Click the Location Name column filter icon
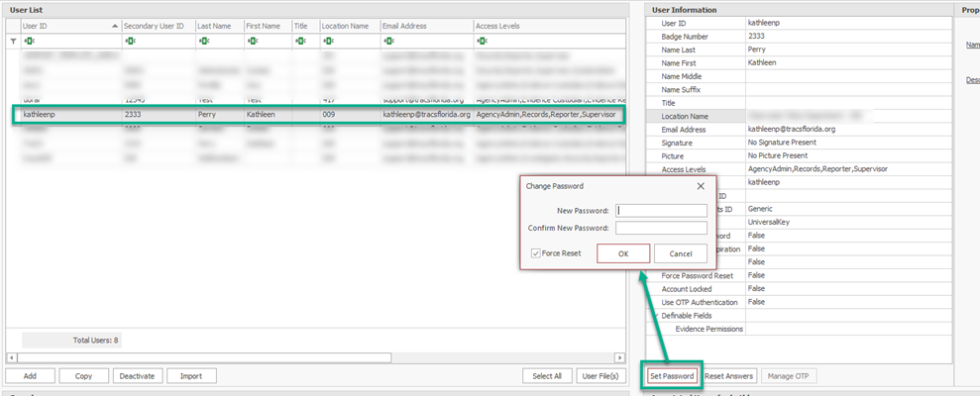This screenshot has height=396, width=980. click(327, 42)
